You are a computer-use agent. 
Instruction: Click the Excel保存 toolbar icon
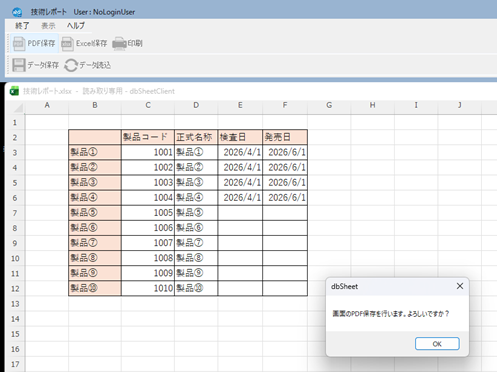pos(67,43)
